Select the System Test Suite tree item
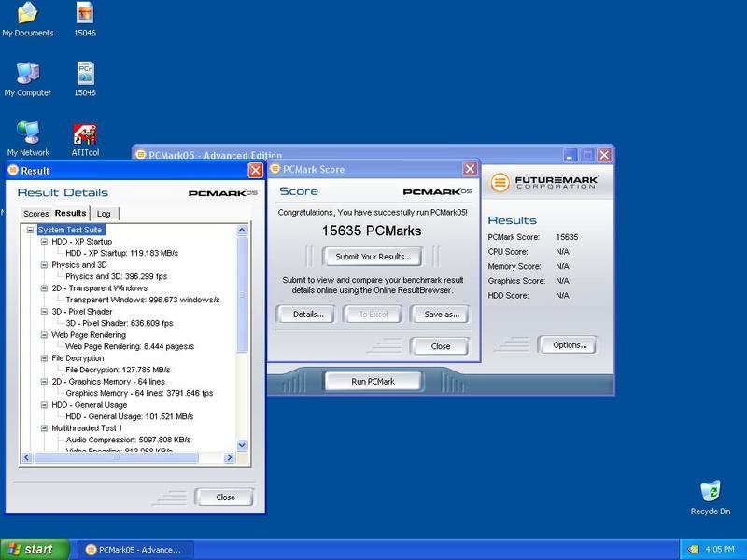 [71, 230]
